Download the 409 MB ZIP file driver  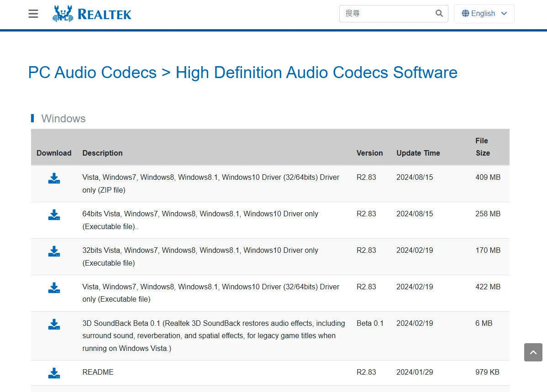(54, 178)
